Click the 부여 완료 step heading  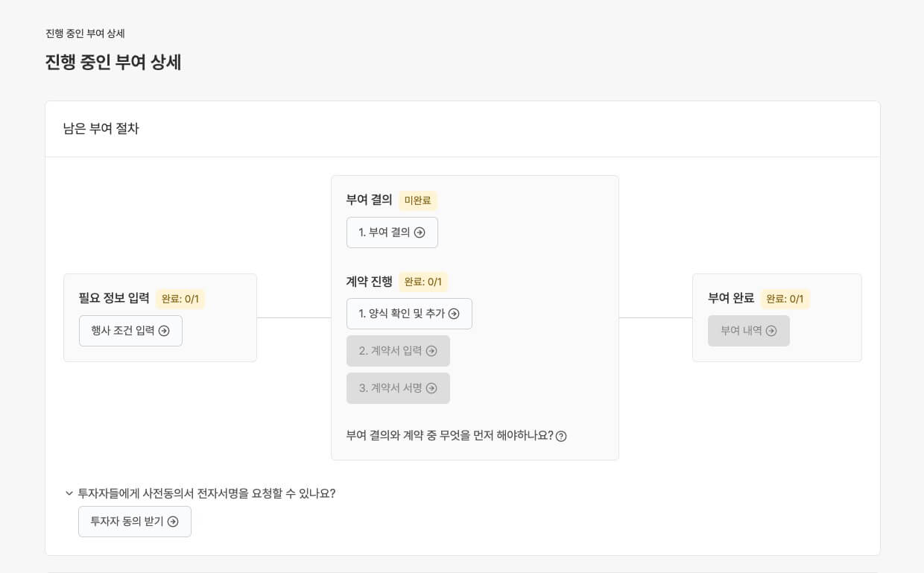pyautogui.click(x=730, y=298)
